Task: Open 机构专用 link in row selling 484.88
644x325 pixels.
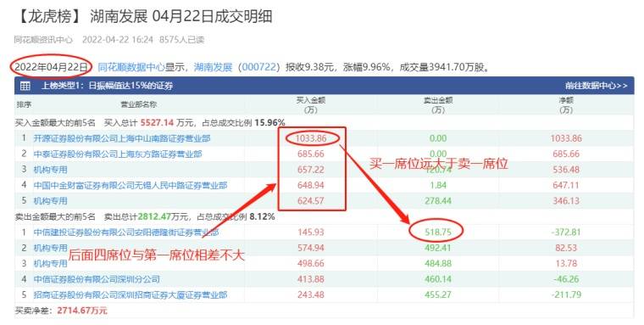Action: 50,263
